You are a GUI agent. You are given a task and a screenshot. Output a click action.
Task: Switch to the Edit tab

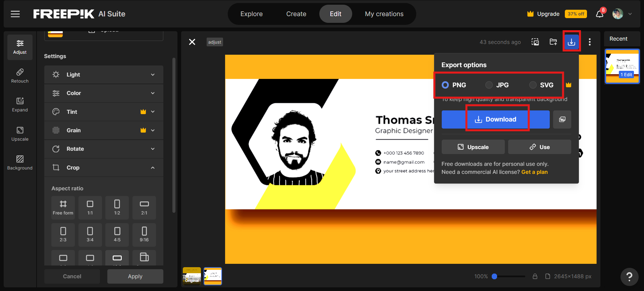coord(335,14)
